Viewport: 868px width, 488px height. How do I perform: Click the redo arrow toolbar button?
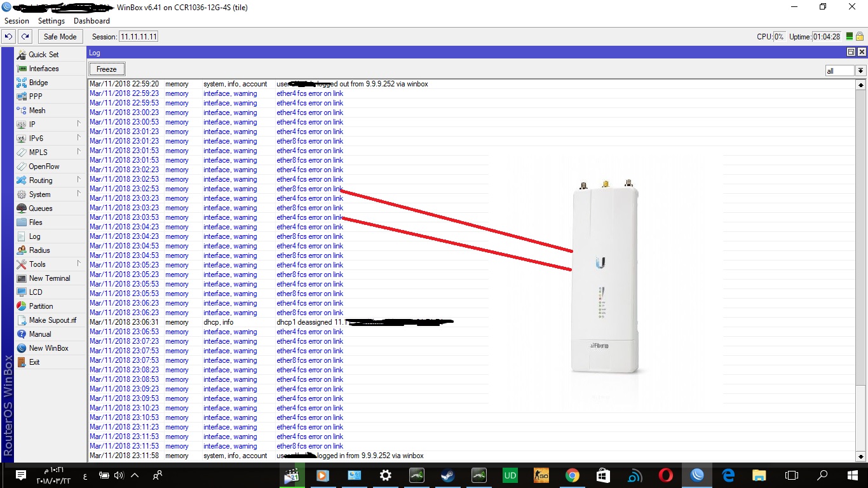point(25,37)
